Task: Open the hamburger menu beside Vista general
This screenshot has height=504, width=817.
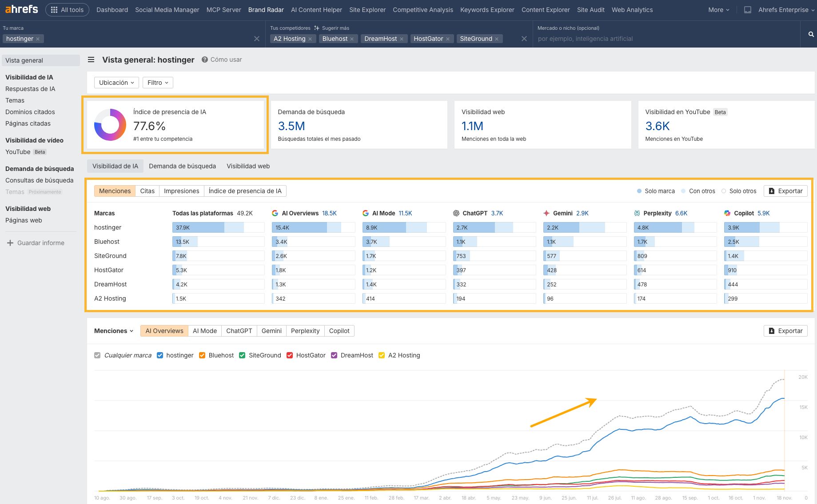Action: tap(91, 60)
